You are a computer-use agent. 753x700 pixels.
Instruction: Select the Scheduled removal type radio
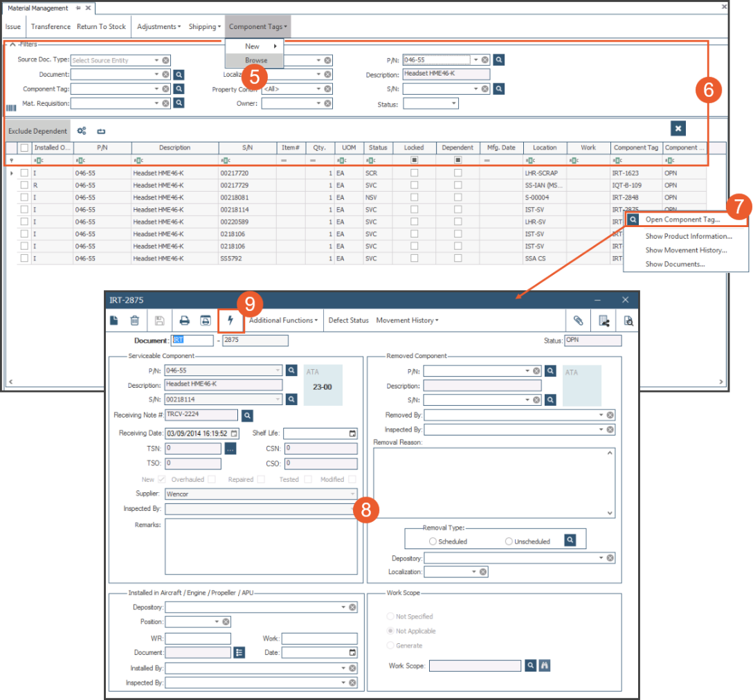433,541
